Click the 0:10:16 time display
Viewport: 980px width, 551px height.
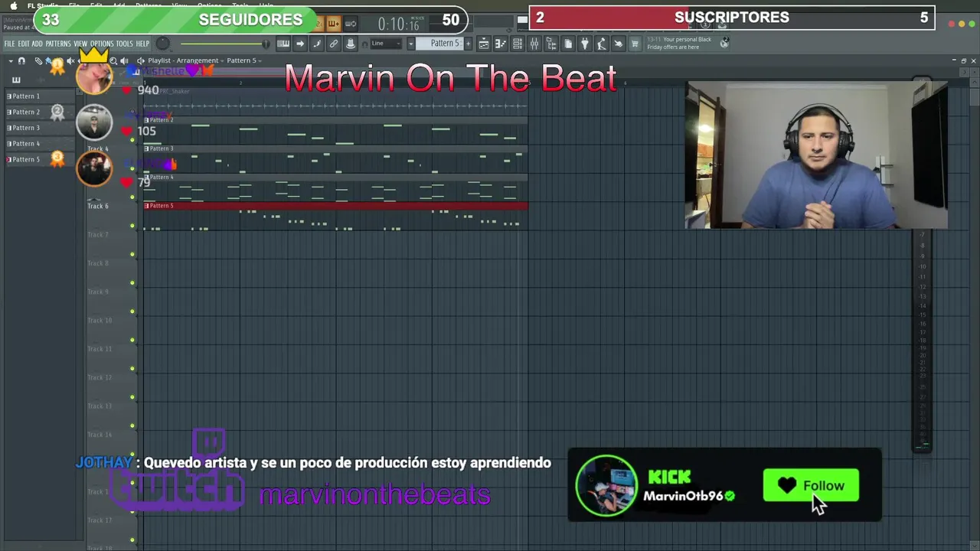pyautogui.click(x=398, y=24)
